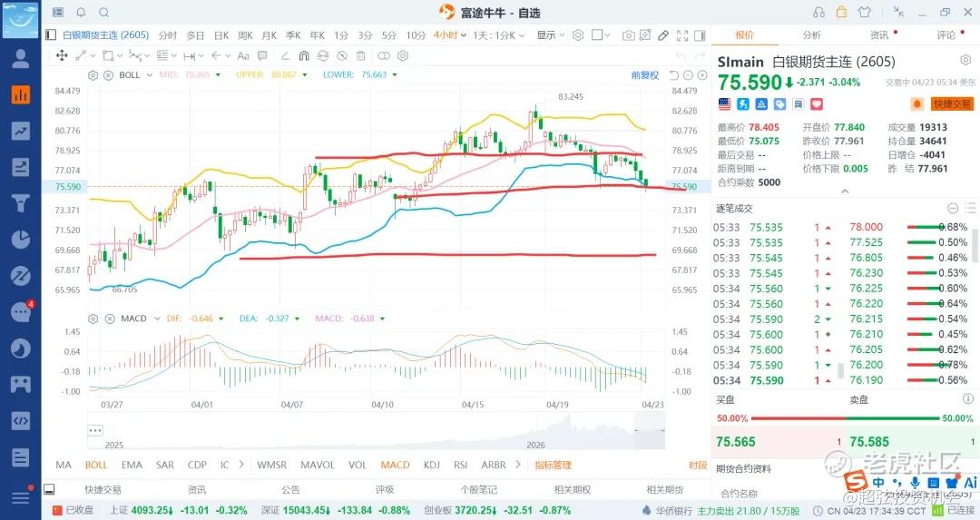This screenshot has width=980, height=520.
Task: Toggle the left sidebar panel icon
Action: click(51, 35)
